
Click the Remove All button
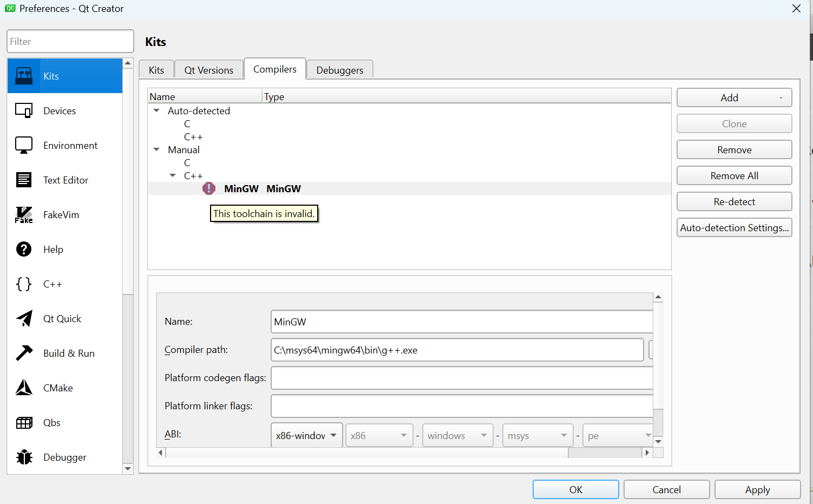point(734,175)
